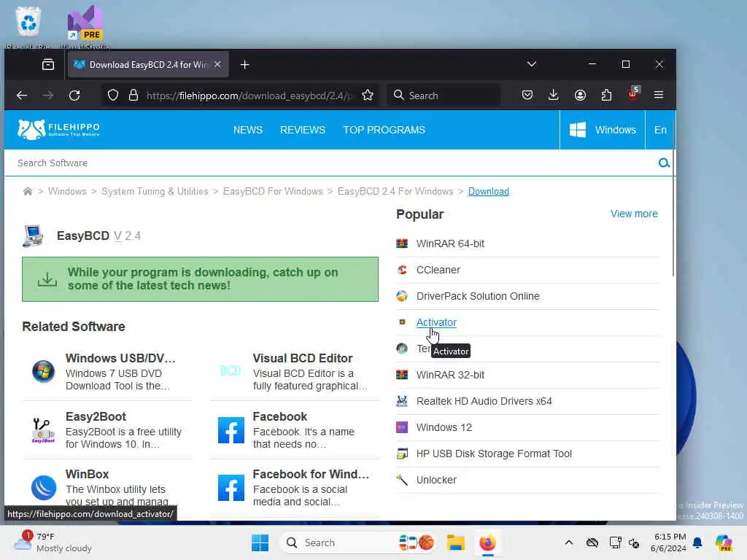Open the Firefox View icon in tab bar

[48, 65]
